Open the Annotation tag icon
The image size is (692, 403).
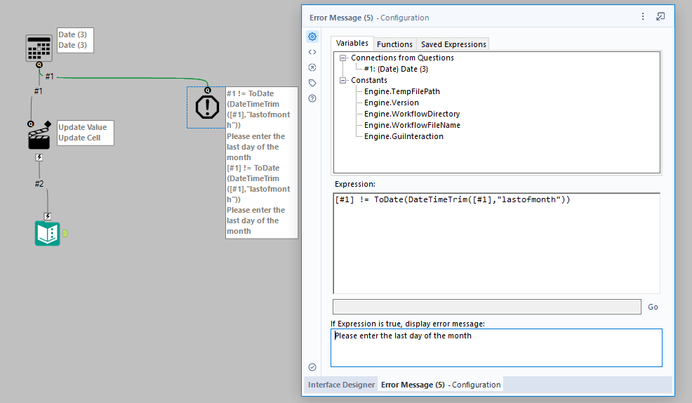pos(312,83)
